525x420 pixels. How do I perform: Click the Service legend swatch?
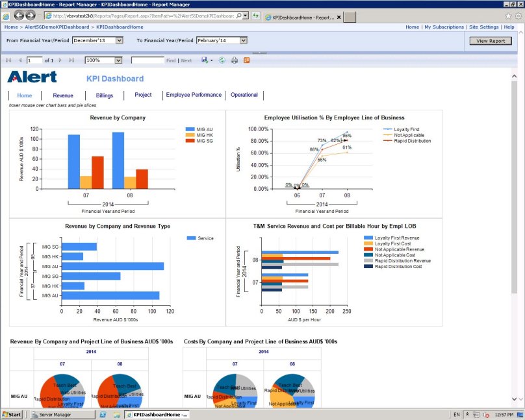click(191, 238)
